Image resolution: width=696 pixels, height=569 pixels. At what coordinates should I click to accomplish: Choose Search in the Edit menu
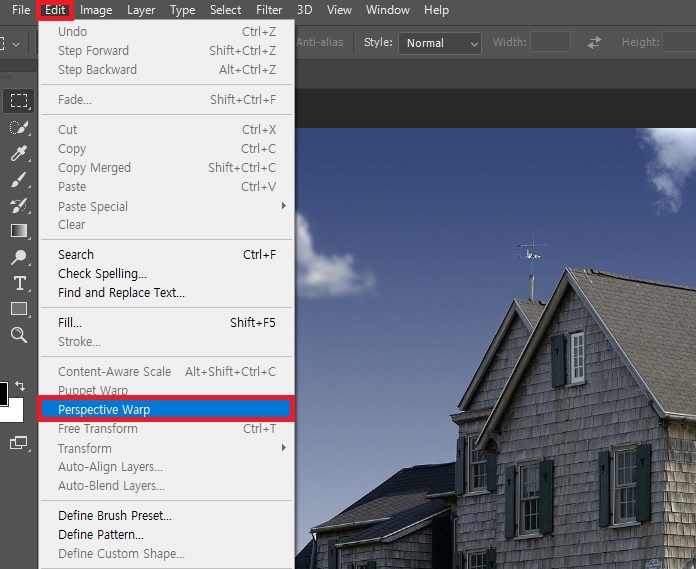coord(167,254)
